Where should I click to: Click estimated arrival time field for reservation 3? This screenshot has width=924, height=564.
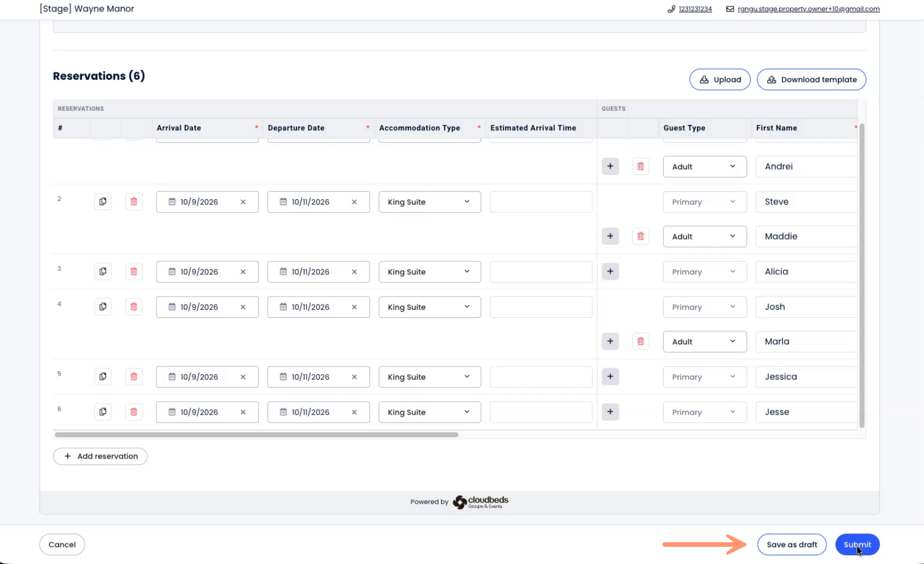point(540,271)
